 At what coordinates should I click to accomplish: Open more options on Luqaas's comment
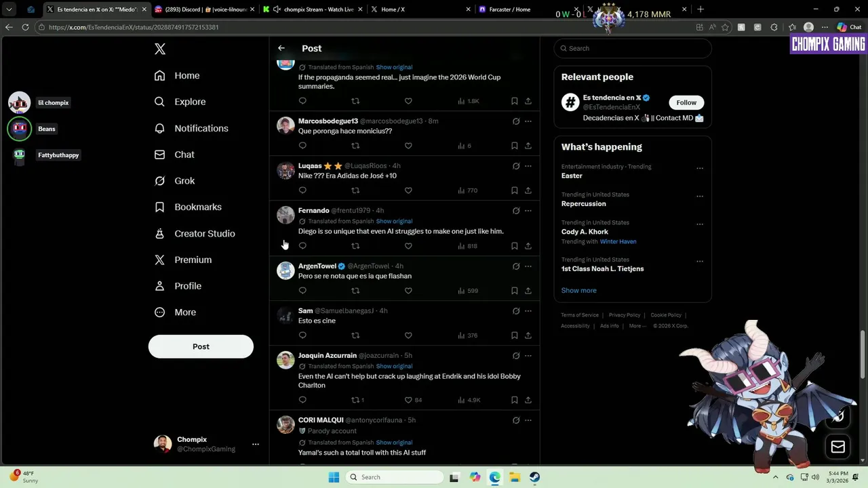point(528,166)
